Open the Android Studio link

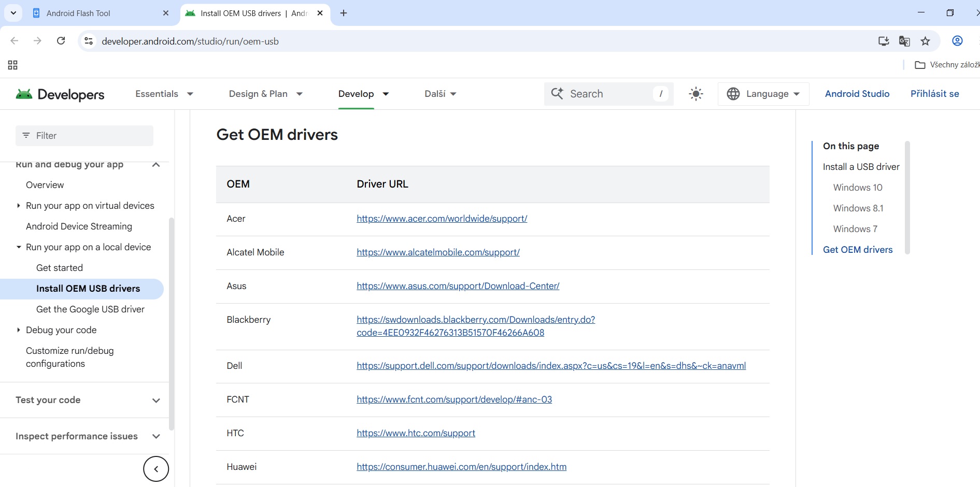tap(857, 94)
